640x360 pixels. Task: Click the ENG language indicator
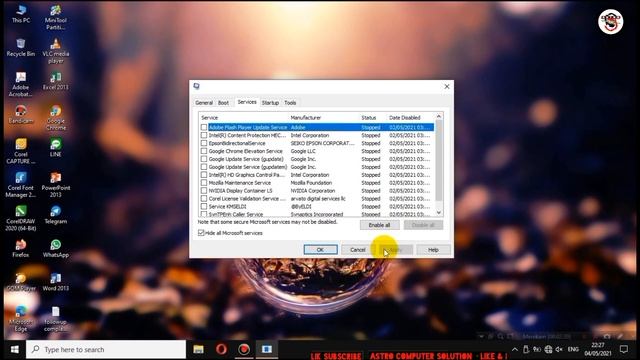(x=573, y=349)
